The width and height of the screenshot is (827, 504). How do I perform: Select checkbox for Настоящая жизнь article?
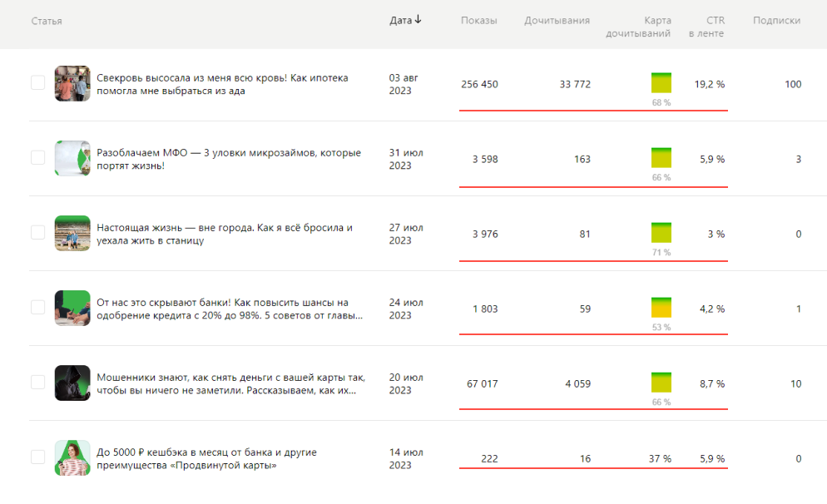37,233
